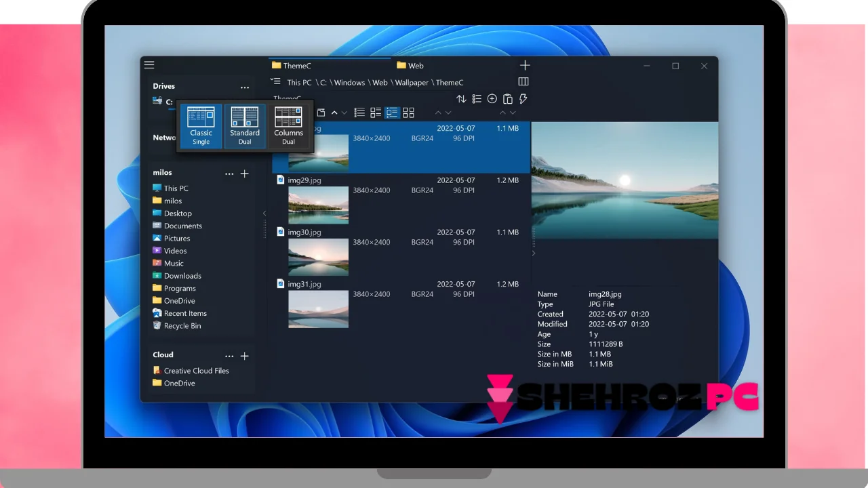
Task: Switch to plain list view
Action: click(359, 113)
